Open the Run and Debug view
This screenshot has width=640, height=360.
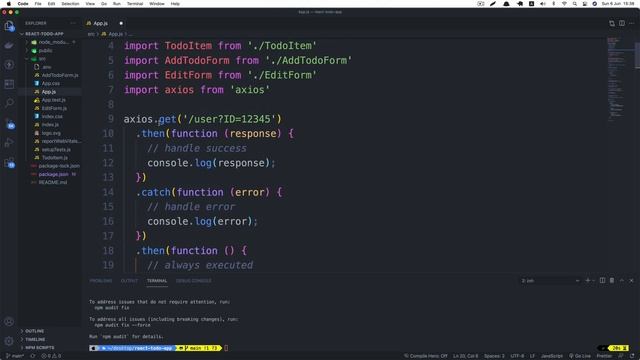(9, 142)
